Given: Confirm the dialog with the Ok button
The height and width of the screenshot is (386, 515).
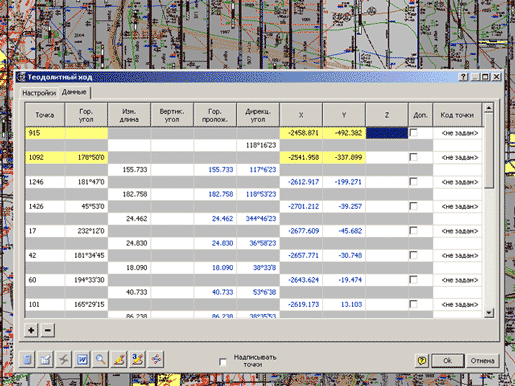Looking at the screenshot, I should [447, 360].
